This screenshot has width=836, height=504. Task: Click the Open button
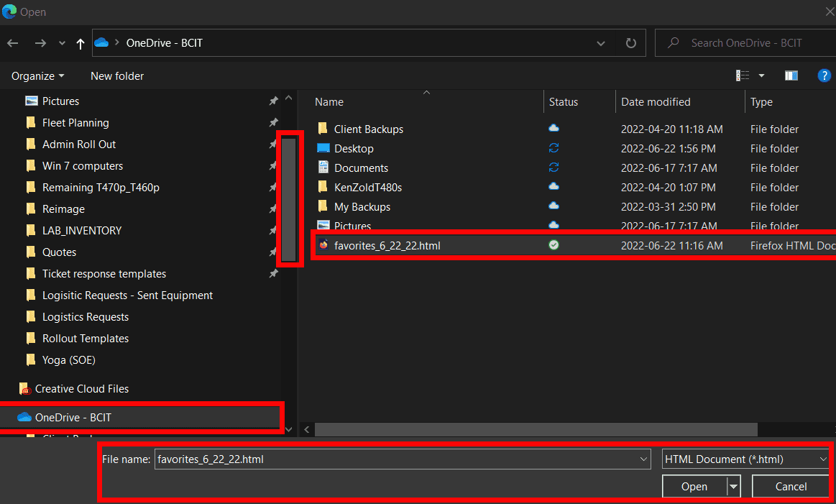click(694, 487)
